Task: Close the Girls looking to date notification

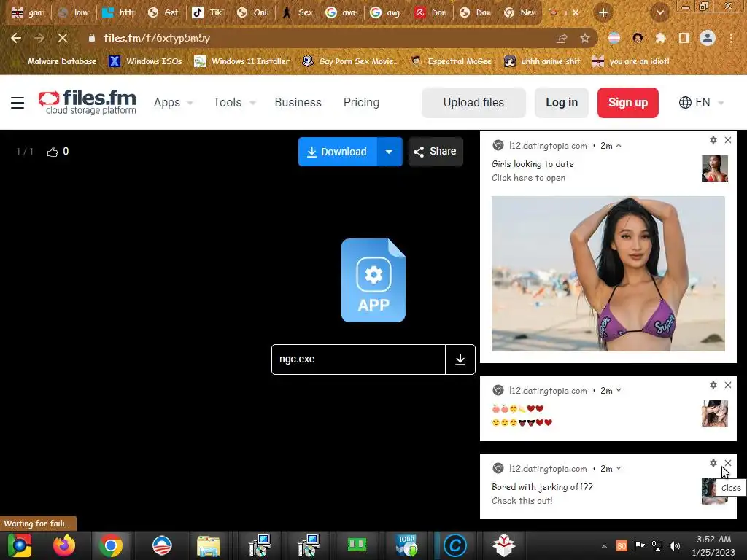Action: tap(728, 140)
